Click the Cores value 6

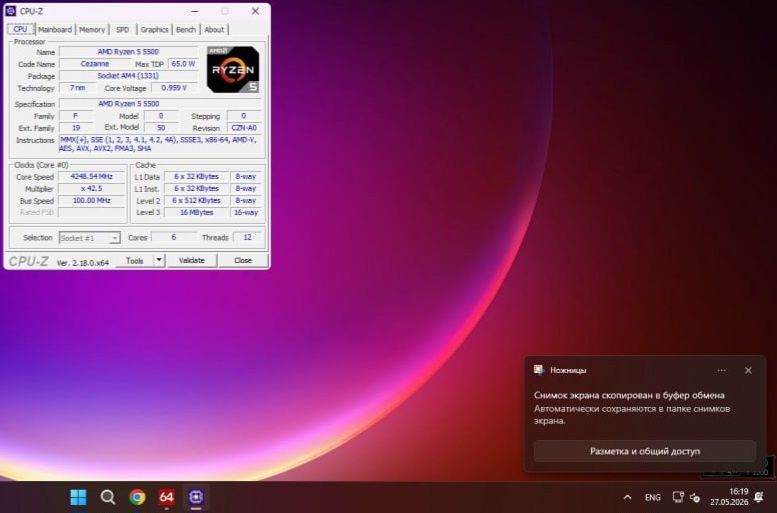point(173,237)
